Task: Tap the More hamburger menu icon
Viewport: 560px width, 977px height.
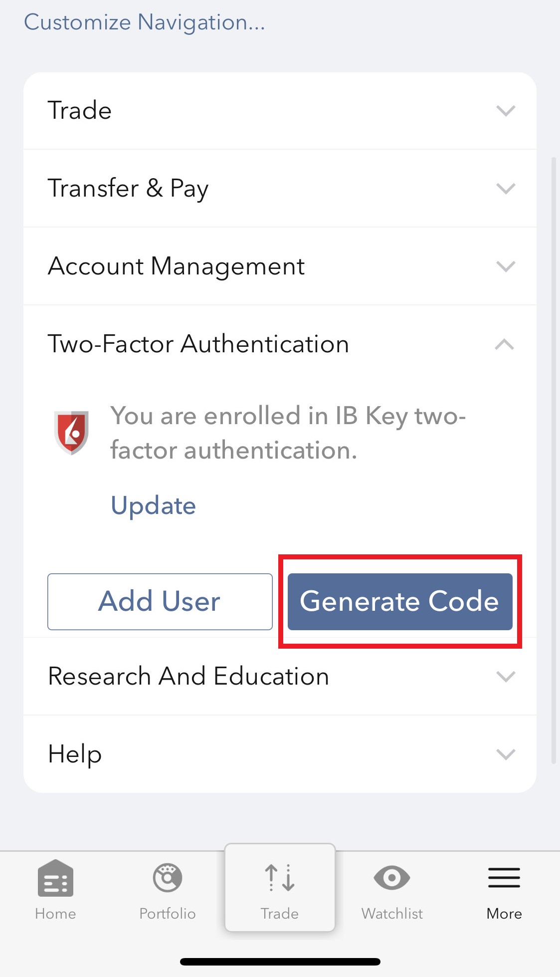Action: point(504,878)
